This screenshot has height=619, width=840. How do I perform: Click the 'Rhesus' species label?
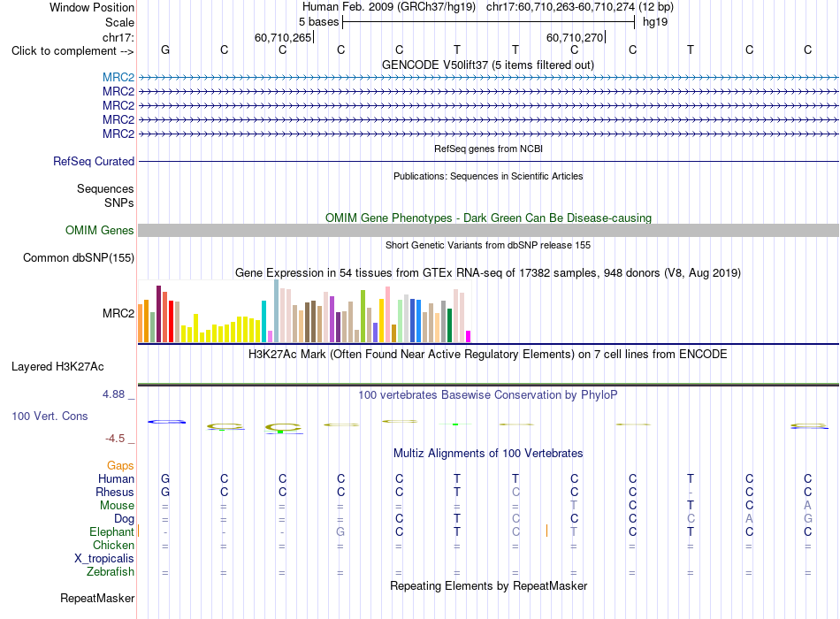[115, 492]
